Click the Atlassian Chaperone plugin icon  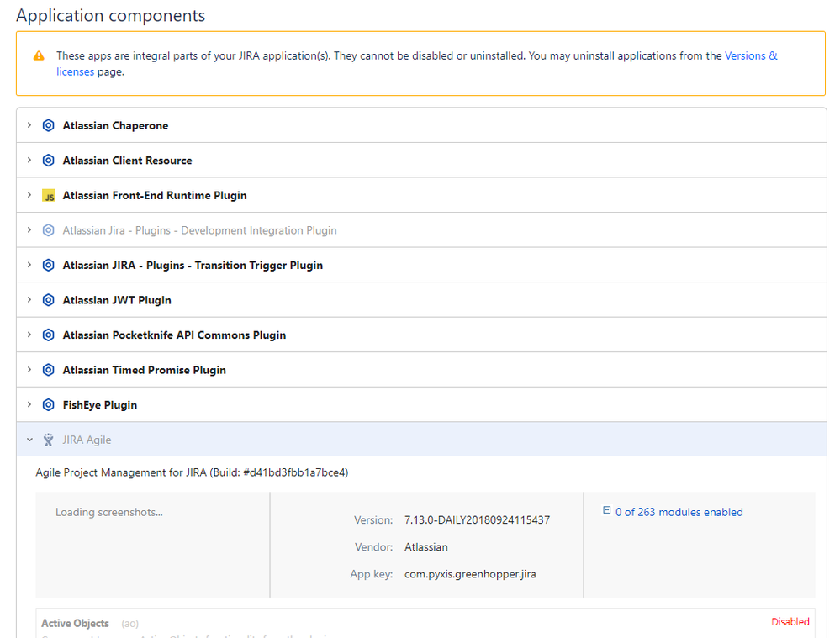[48, 126]
